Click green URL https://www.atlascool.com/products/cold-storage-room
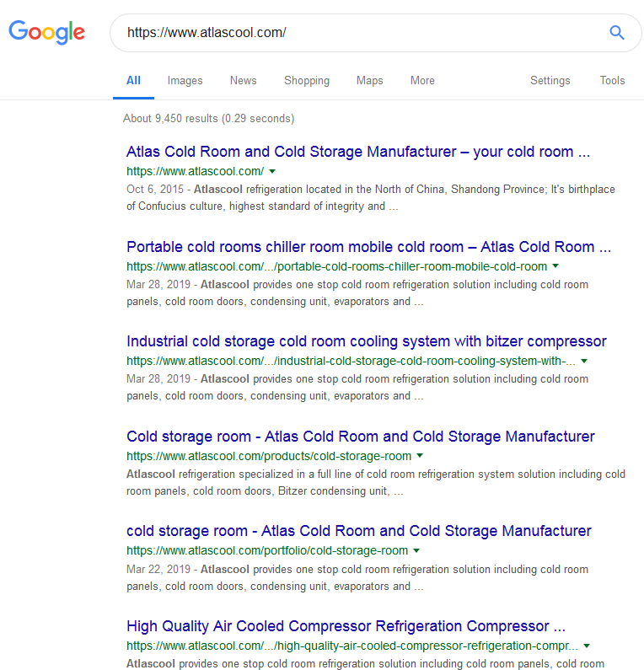This screenshot has width=644, height=670. (269, 456)
